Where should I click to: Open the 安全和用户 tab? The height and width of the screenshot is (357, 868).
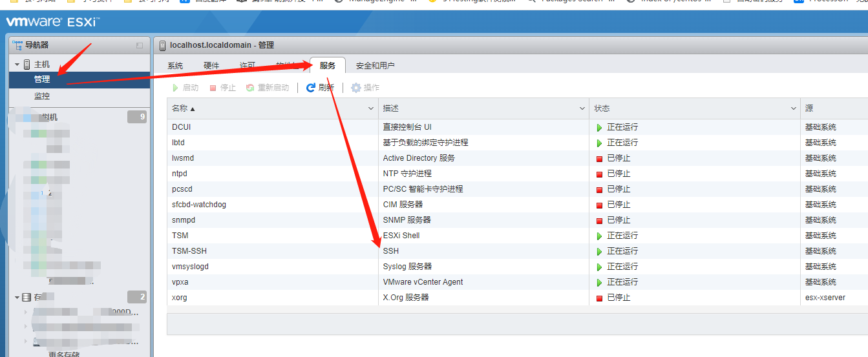tap(375, 66)
